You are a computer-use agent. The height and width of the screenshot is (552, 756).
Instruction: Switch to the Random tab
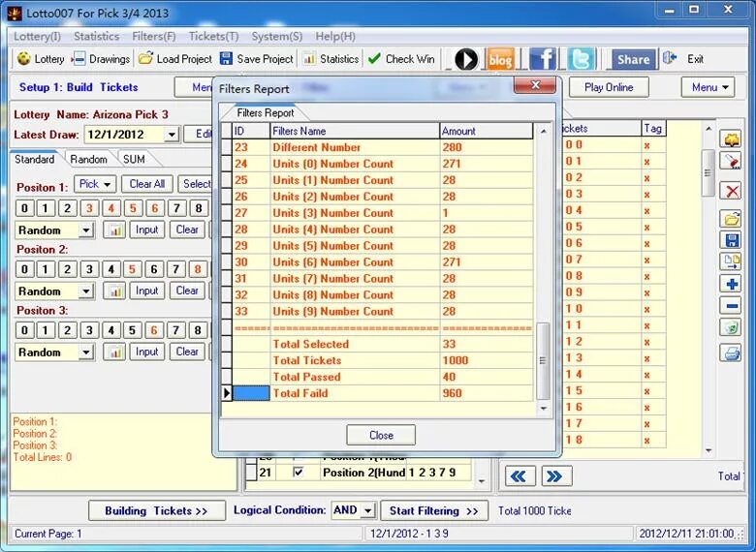(89, 159)
